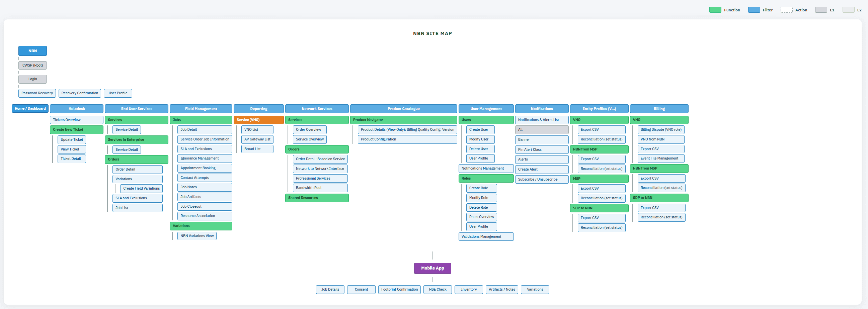868x309 pixels.
Task: Select Resource Association node
Action: 205,216
